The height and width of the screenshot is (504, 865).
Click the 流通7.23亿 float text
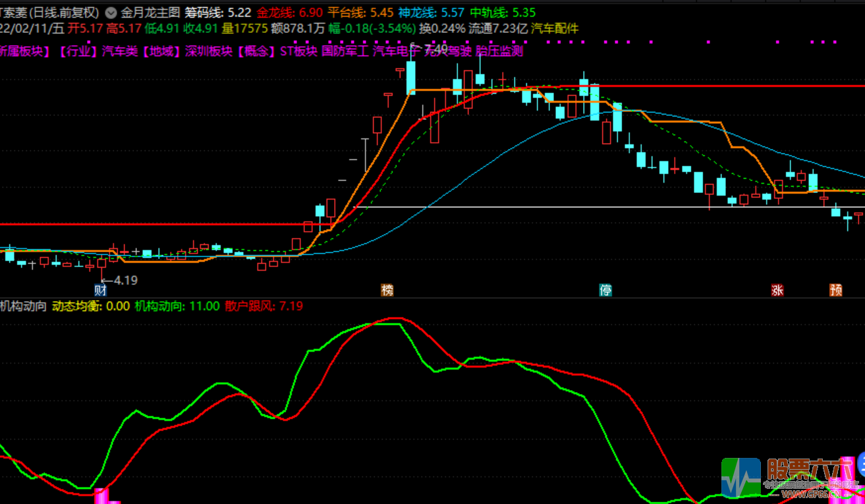pyautogui.click(x=498, y=28)
